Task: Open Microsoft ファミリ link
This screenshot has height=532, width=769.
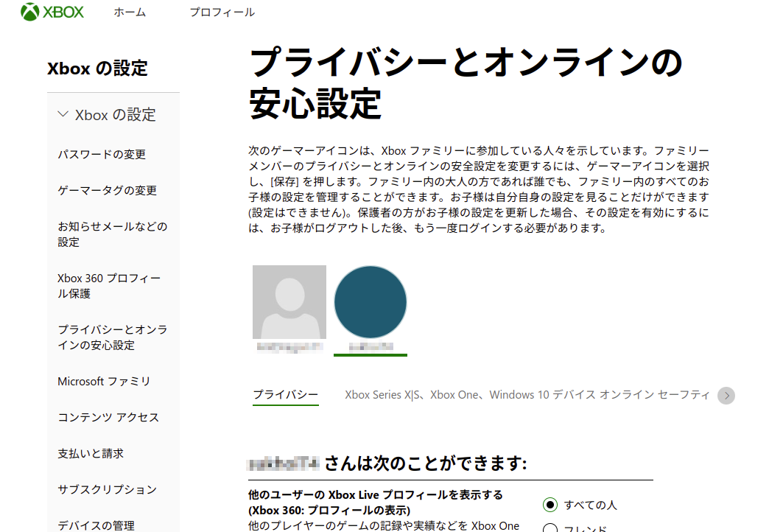Action: coord(104,382)
